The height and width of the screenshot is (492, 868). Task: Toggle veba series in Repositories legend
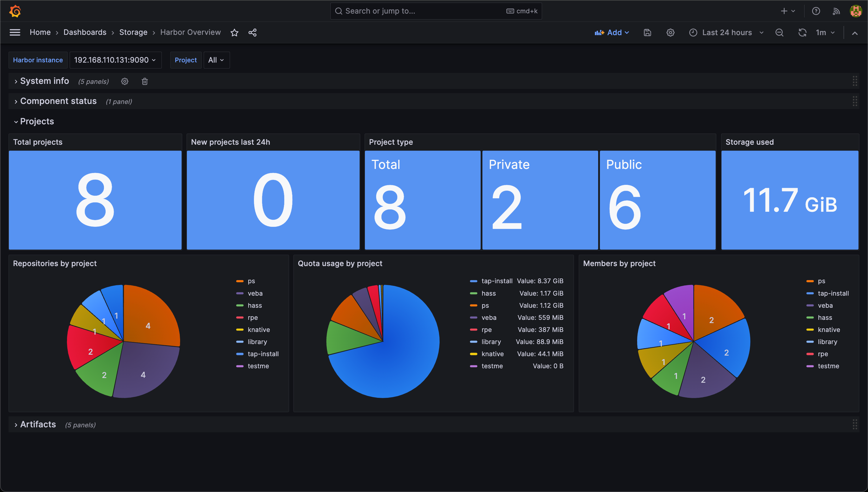click(x=255, y=293)
